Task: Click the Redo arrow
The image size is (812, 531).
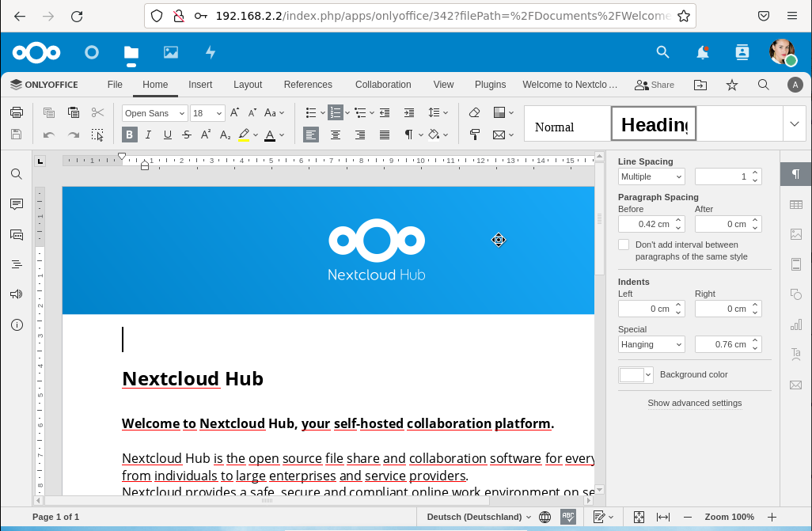Action: click(x=74, y=135)
